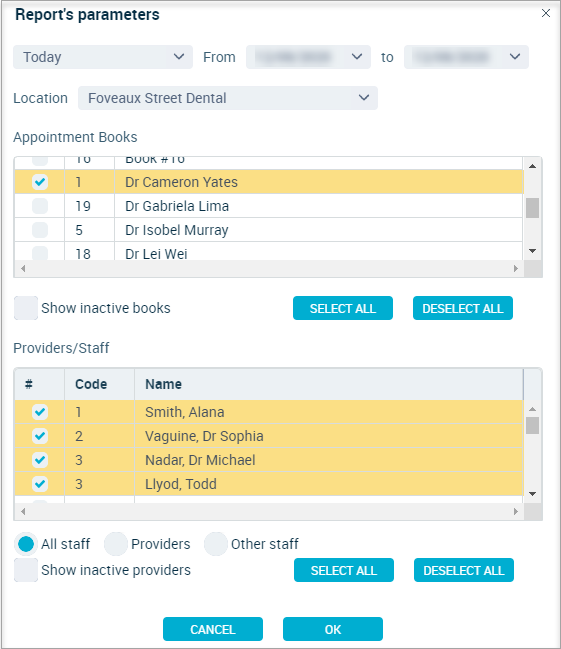Enable Show inactive books checkbox
The height and width of the screenshot is (649, 561).
point(26,308)
